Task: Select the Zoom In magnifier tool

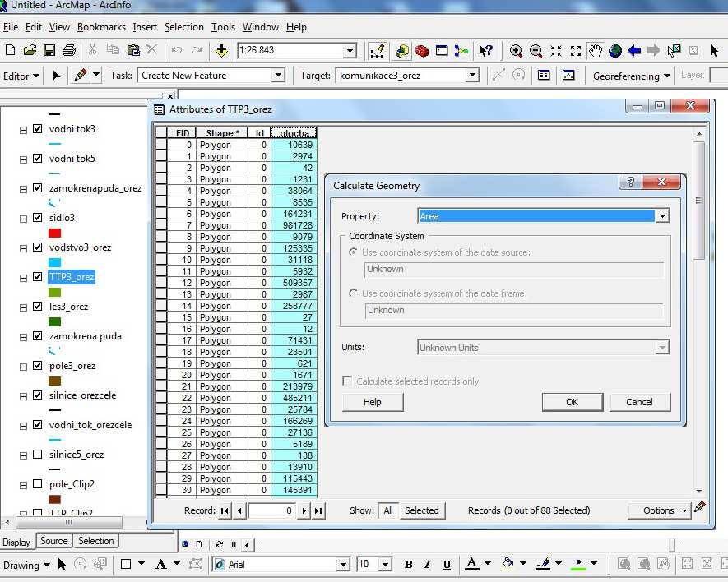Action: pyautogui.click(x=516, y=50)
